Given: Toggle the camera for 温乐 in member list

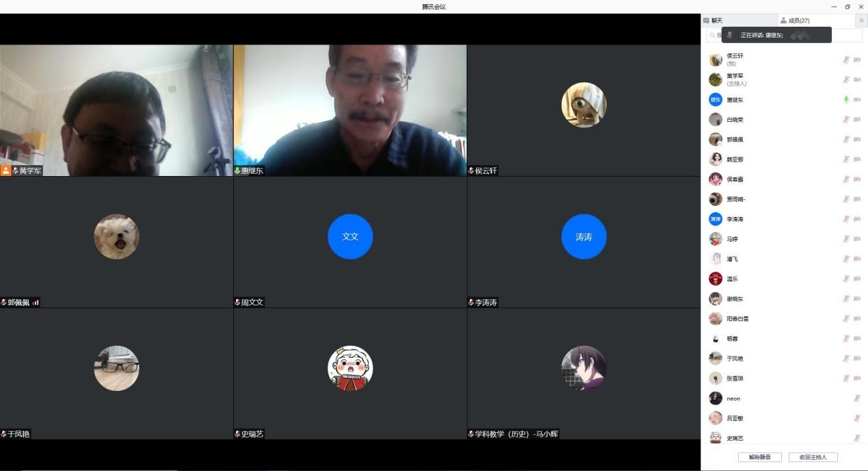Looking at the screenshot, I should click(857, 279).
